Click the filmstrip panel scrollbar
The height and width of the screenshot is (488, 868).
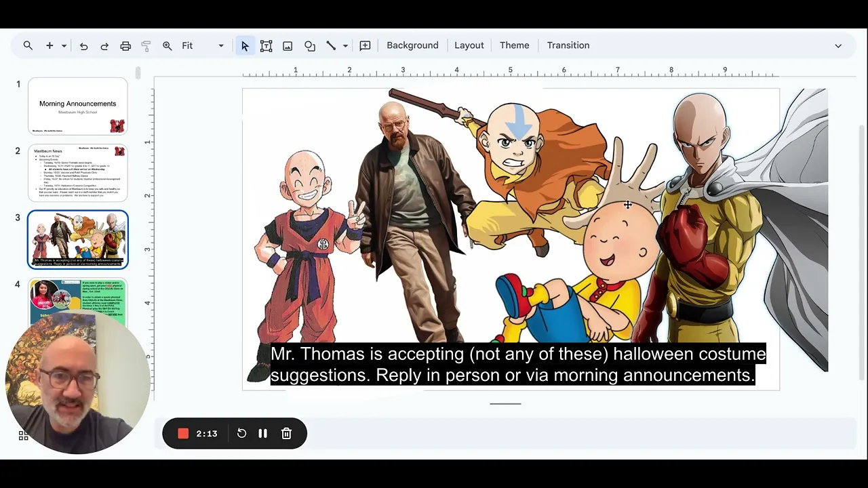coord(138,73)
